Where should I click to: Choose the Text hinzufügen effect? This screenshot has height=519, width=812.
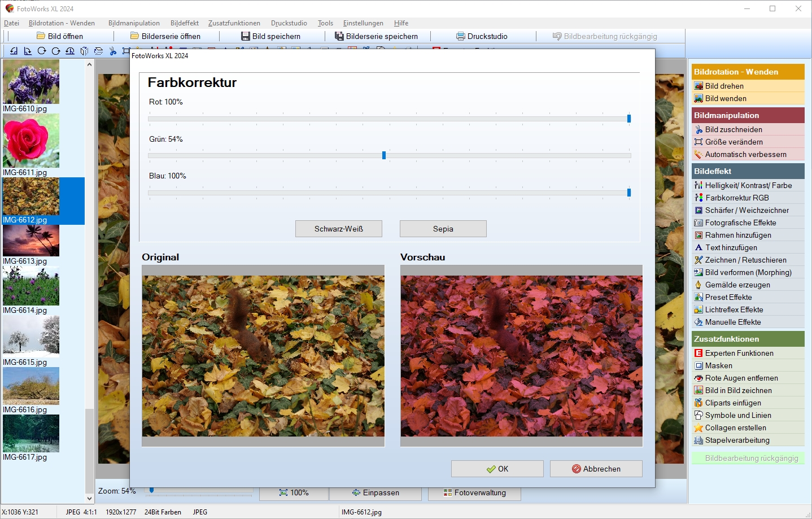coord(731,247)
